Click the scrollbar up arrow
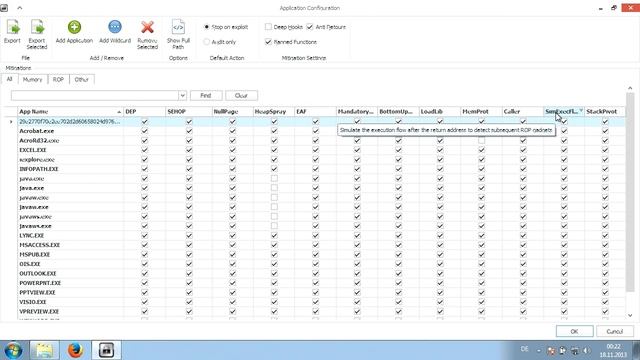Image resolution: width=640 pixels, height=360 pixels. [630, 88]
